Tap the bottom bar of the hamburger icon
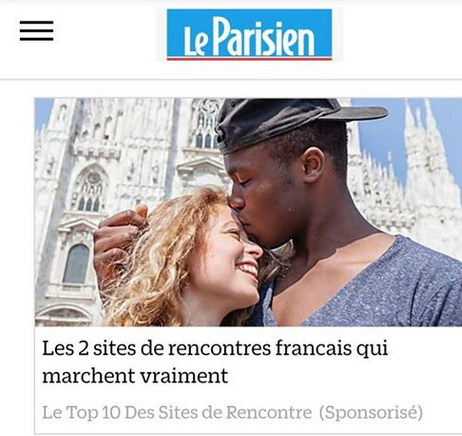 36,39
